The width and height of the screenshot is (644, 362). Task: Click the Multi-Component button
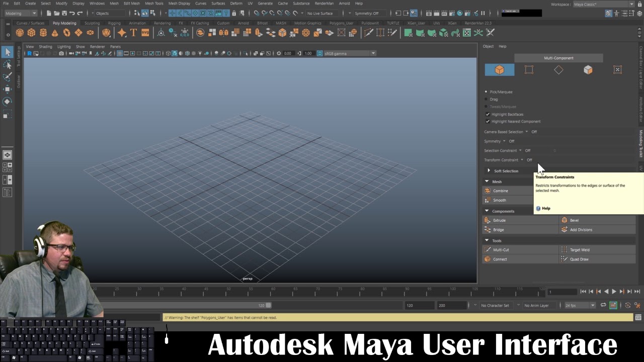tap(558, 58)
